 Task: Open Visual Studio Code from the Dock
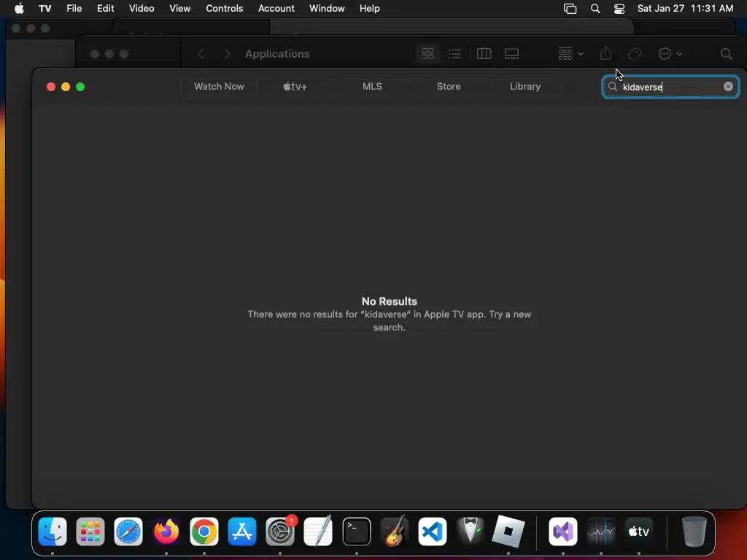tap(432, 531)
